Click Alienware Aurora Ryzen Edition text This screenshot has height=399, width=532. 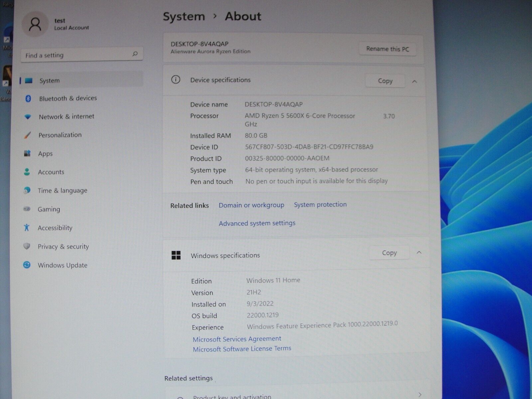(210, 52)
